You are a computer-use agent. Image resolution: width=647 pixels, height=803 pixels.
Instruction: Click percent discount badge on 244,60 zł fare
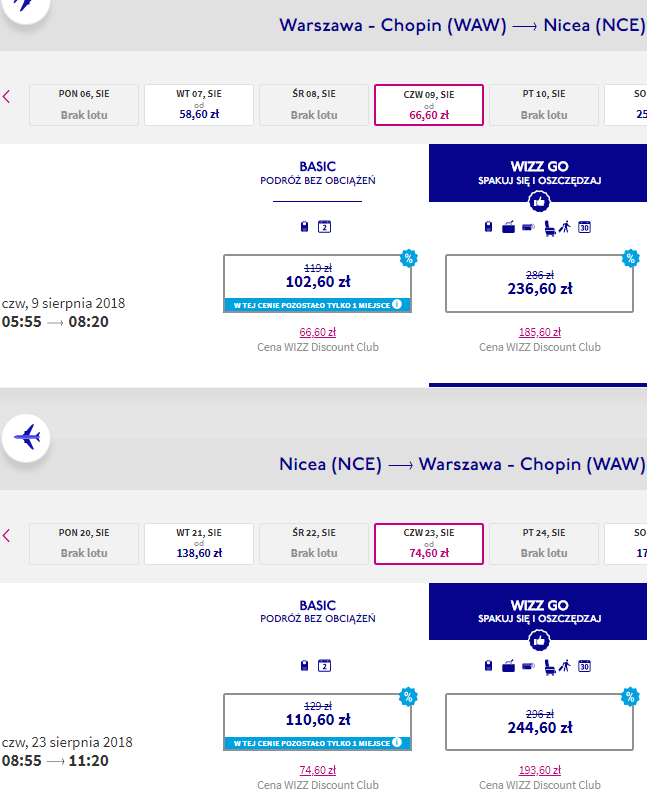click(x=631, y=697)
